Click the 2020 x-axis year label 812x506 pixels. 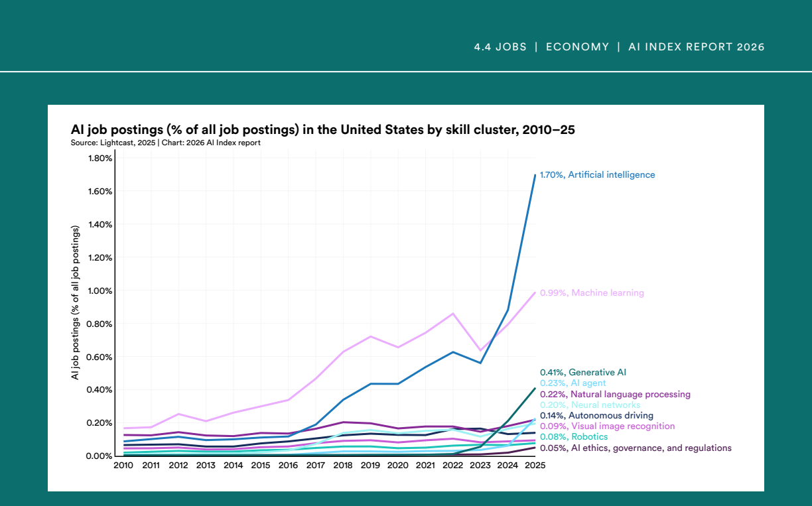pos(397,466)
